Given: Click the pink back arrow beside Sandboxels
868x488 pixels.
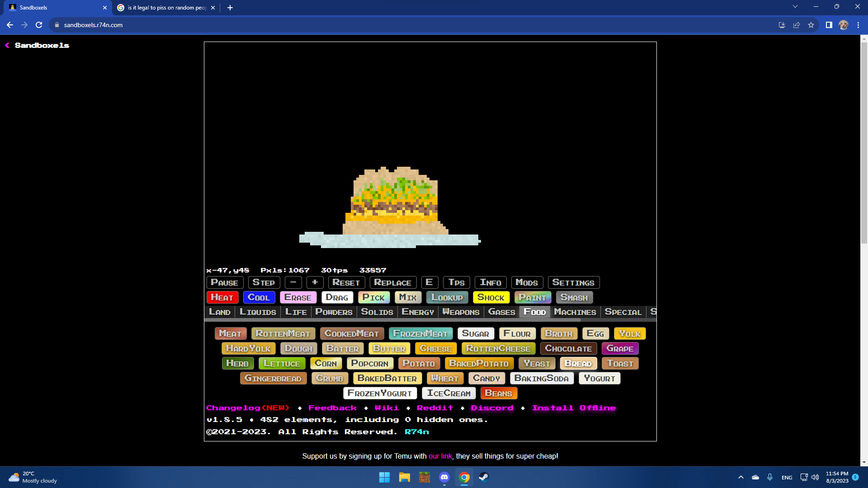Looking at the screenshot, I should pyautogui.click(x=7, y=45).
